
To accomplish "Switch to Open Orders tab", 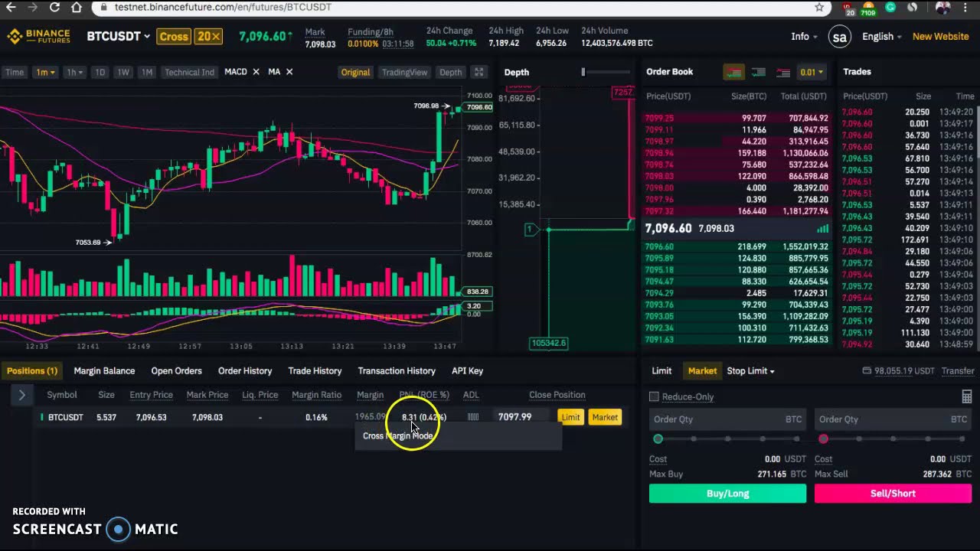I will click(x=176, y=370).
